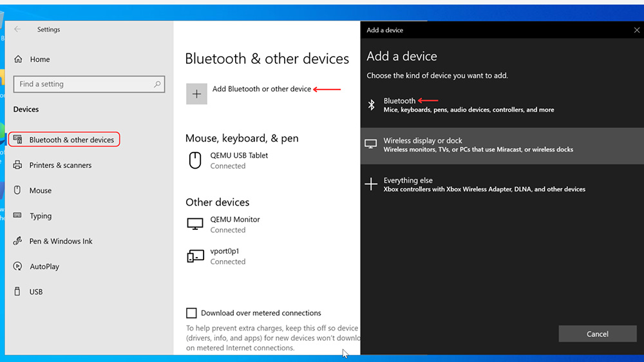
Task: Click the Printers & scanners icon
Action: [x=17, y=165]
